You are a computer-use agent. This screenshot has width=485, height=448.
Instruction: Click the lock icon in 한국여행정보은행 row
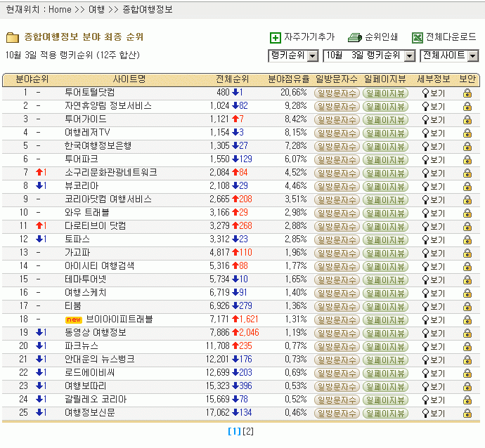click(467, 146)
